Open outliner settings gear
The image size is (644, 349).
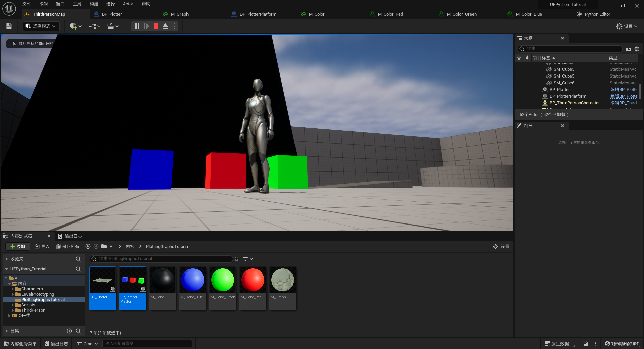click(x=637, y=49)
